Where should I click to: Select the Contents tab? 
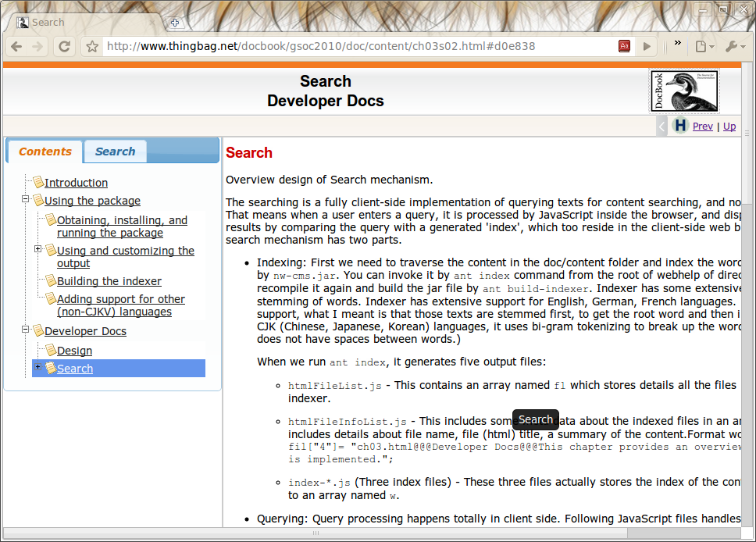[45, 151]
